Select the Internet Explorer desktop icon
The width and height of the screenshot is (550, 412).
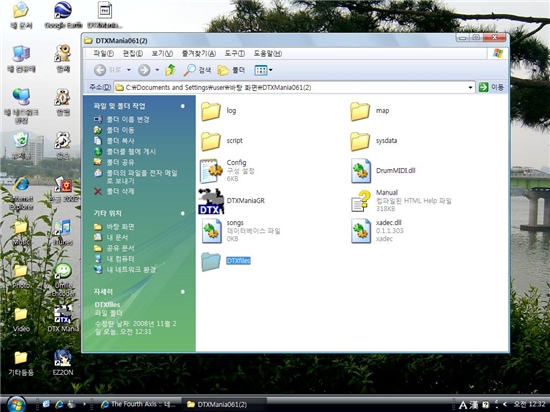[x=21, y=193]
